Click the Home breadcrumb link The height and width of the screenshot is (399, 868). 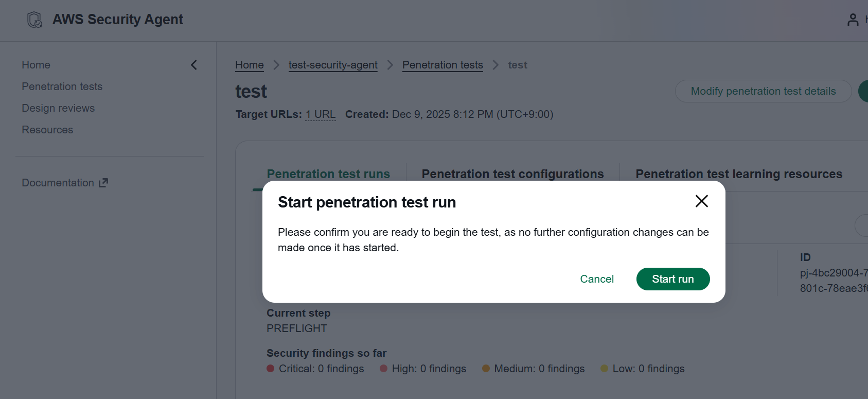[250, 65]
